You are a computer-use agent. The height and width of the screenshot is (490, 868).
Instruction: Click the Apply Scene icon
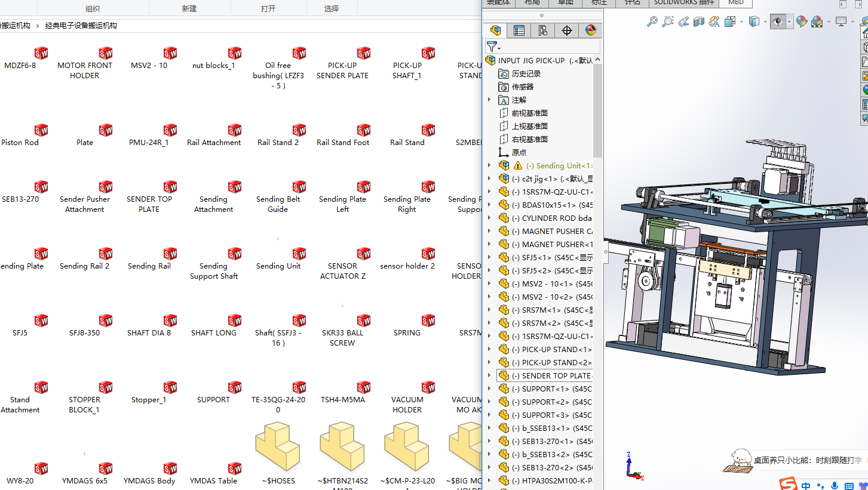click(x=817, y=22)
